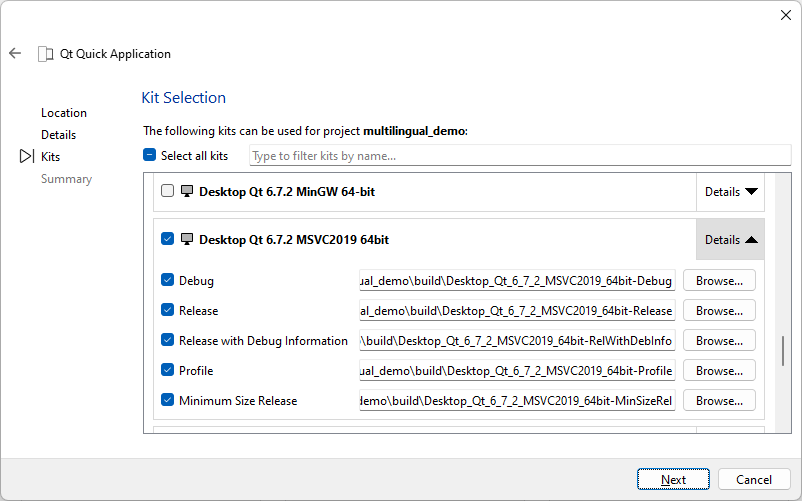Screen dimensions: 802x501
Task: Click the monitor icon beside MinGW 64-bit kit
Action: click(x=187, y=191)
